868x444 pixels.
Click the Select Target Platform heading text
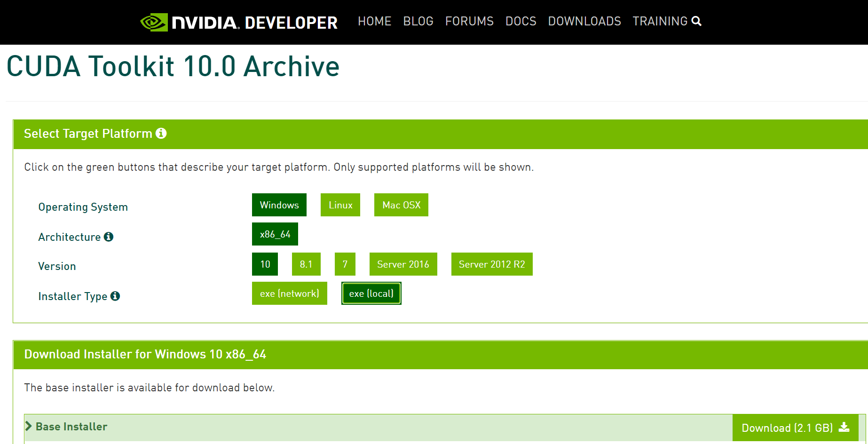point(88,134)
